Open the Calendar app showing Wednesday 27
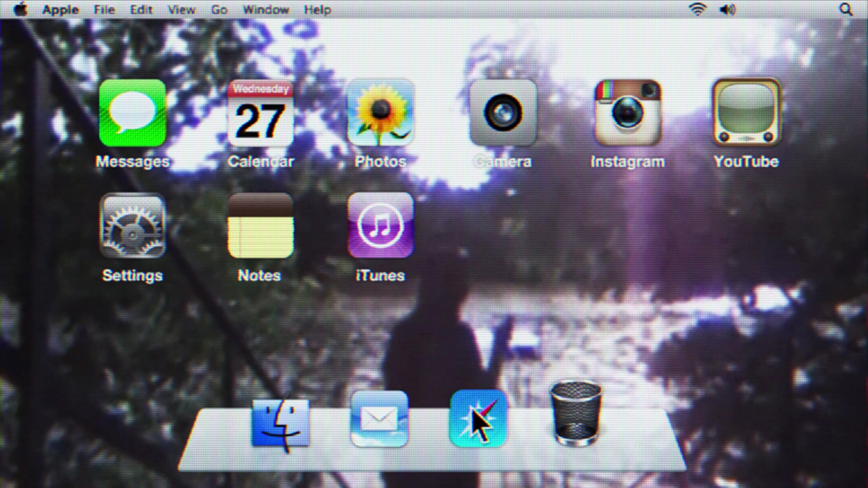Viewport: 868px width, 488px height. (x=260, y=113)
